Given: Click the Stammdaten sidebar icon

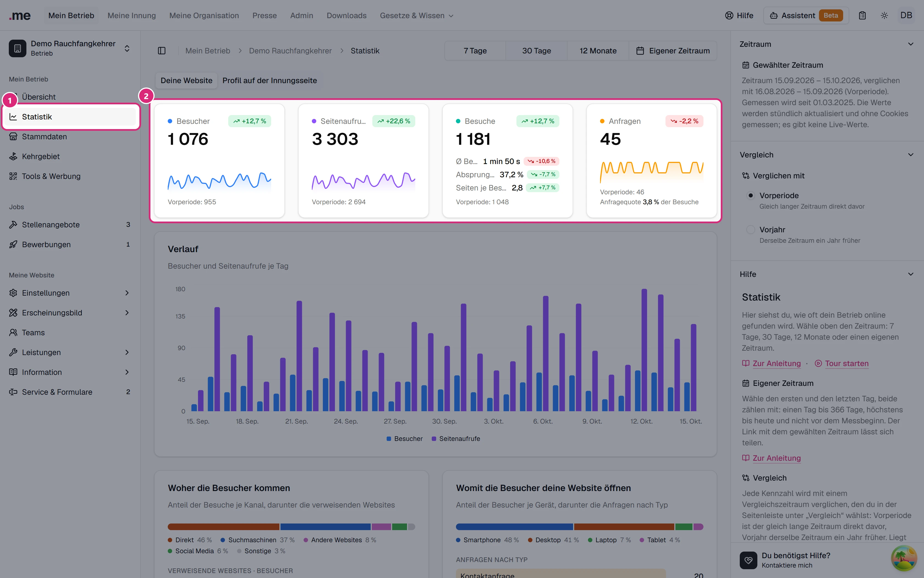Looking at the screenshot, I should 13,137.
